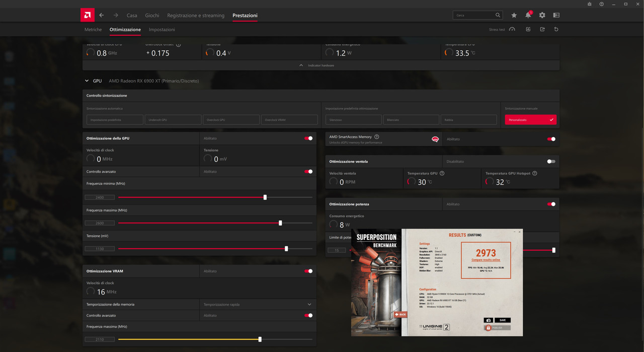Click Personalizzato manual tuning button

[x=531, y=120]
